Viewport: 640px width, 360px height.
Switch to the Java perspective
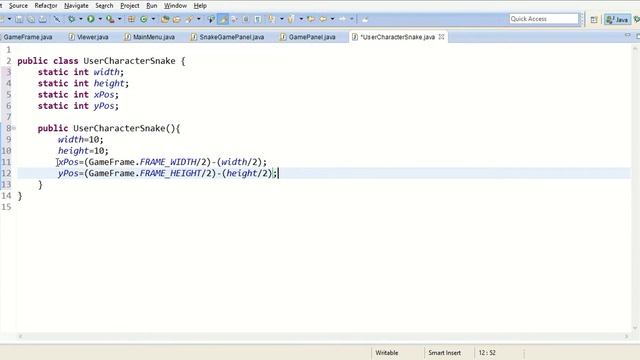(x=617, y=20)
